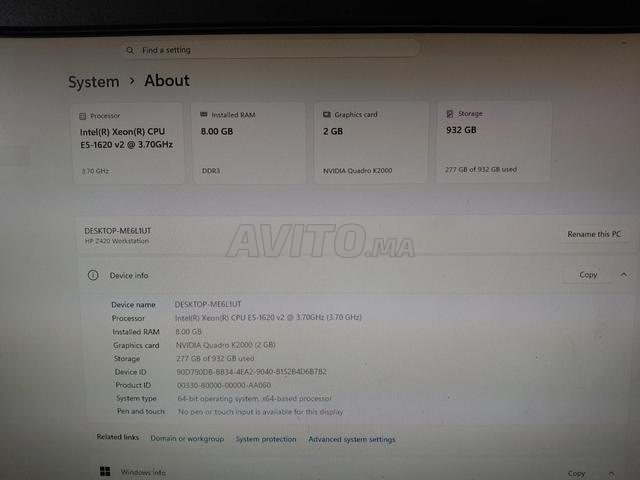Click the Device info circle icon
640x480 pixels.
tap(93, 276)
